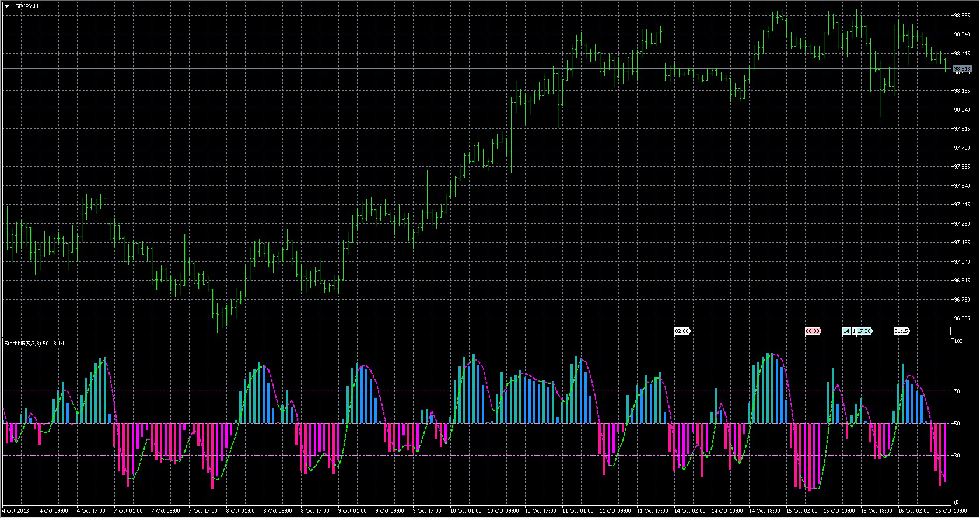This screenshot has height=518, width=980.
Task: Click the 9 Oct 17:00 time axis label
Action: click(x=427, y=511)
